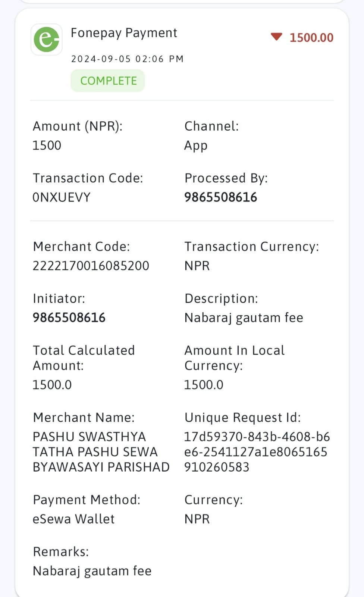Viewport: 364px width, 597px height.
Task: Tap the Unique Request Id value
Action: [x=257, y=452]
